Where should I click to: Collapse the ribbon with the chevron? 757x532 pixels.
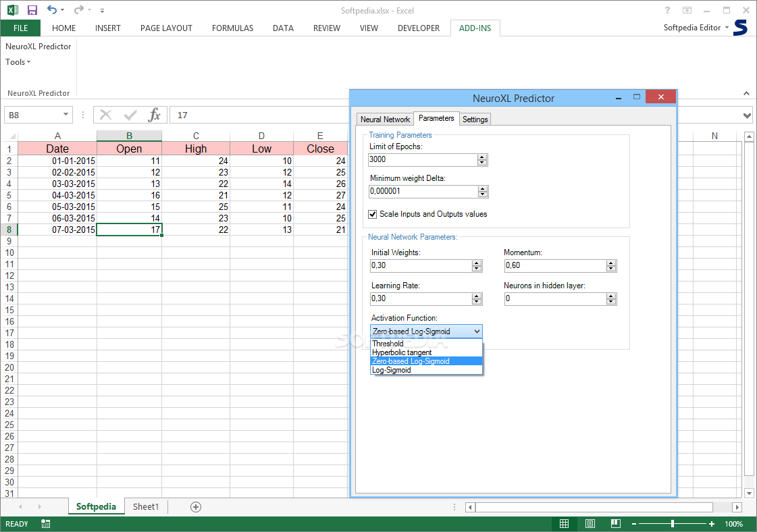click(x=746, y=93)
